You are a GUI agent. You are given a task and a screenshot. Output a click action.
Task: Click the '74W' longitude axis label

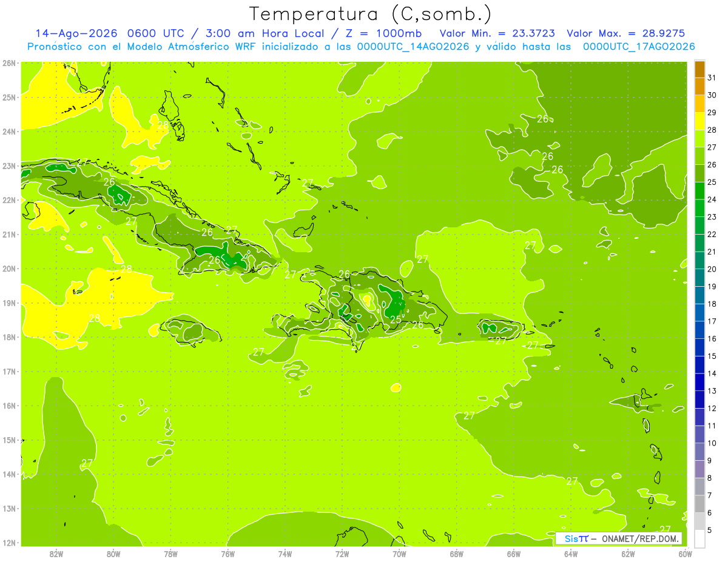pos(285,554)
